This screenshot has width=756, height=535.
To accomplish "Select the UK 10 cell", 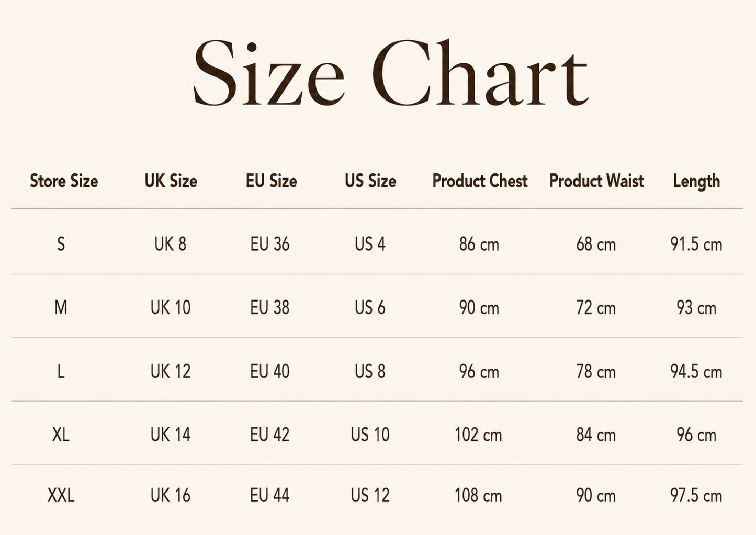I will [171, 307].
